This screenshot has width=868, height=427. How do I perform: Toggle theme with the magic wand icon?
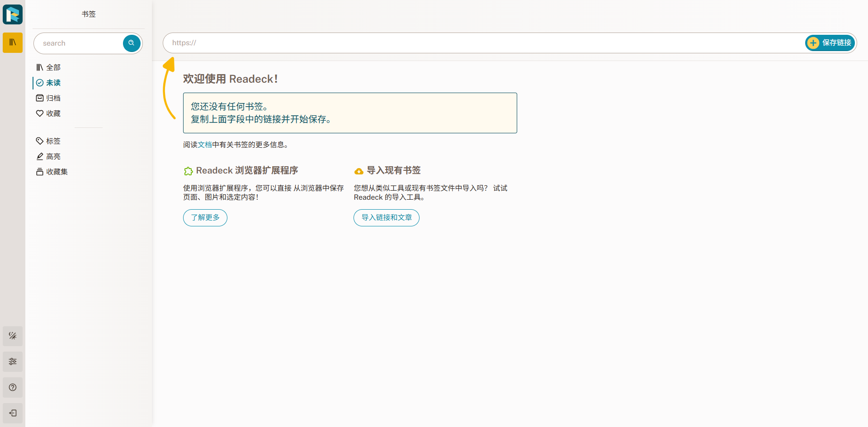(x=12, y=336)
